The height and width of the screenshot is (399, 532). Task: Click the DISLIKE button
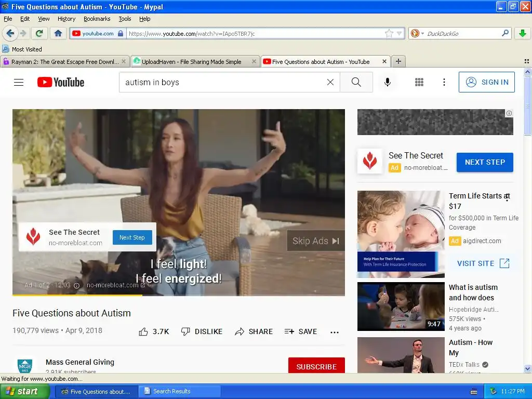(202, 331)
